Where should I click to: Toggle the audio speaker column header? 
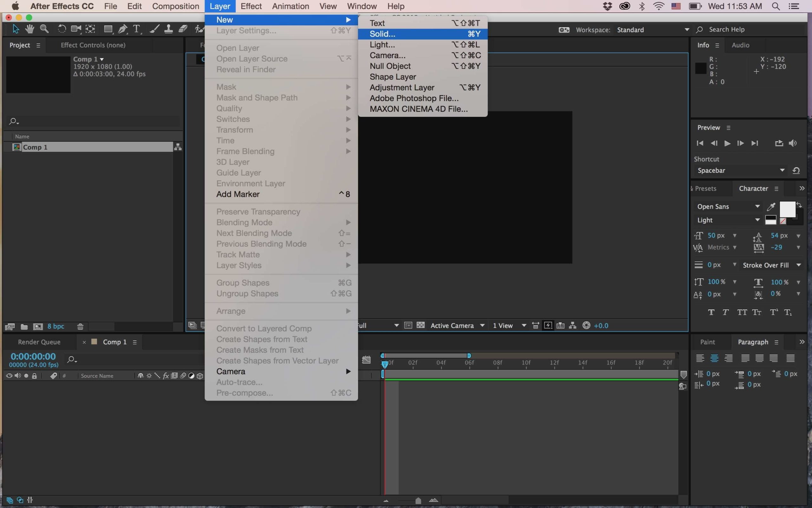coord(18,376)
